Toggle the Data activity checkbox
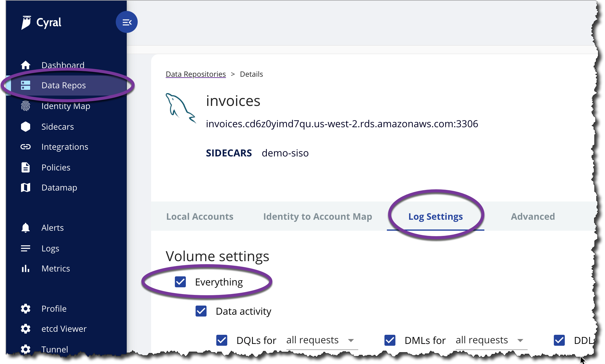Screen dimensions: 605x364 (201, 311)
